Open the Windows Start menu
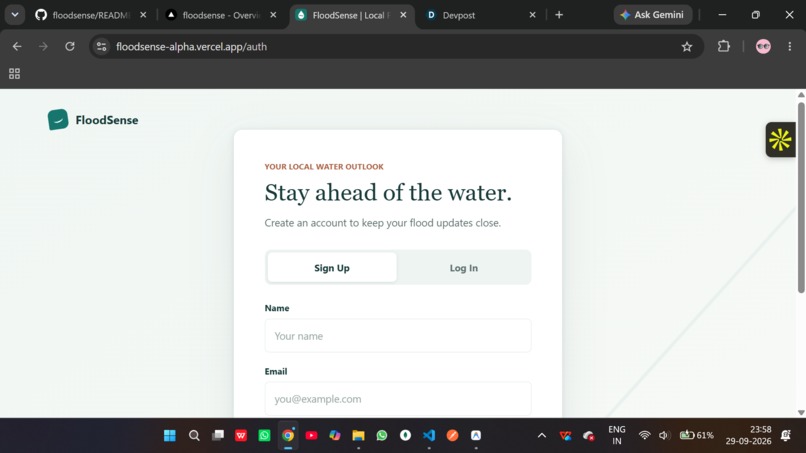Viewport: 806px width, 453px height. [170, 436]
